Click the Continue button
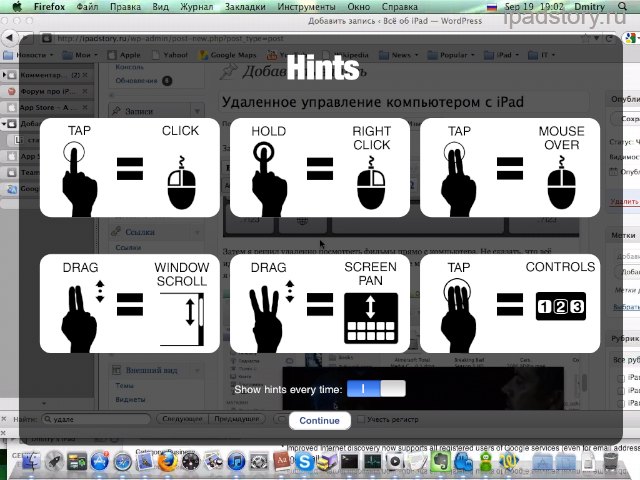The width and height of the screenshot is (640, 480). point(320,420)
